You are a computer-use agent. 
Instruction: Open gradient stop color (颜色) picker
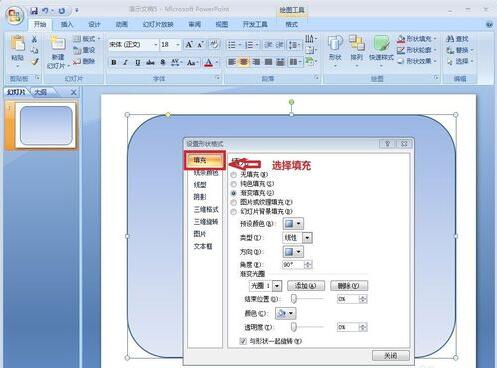click(286, 313)
